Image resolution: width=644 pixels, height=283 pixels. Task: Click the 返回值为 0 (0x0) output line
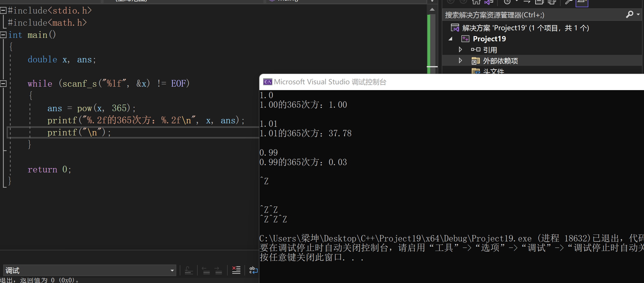click(40, 280)
